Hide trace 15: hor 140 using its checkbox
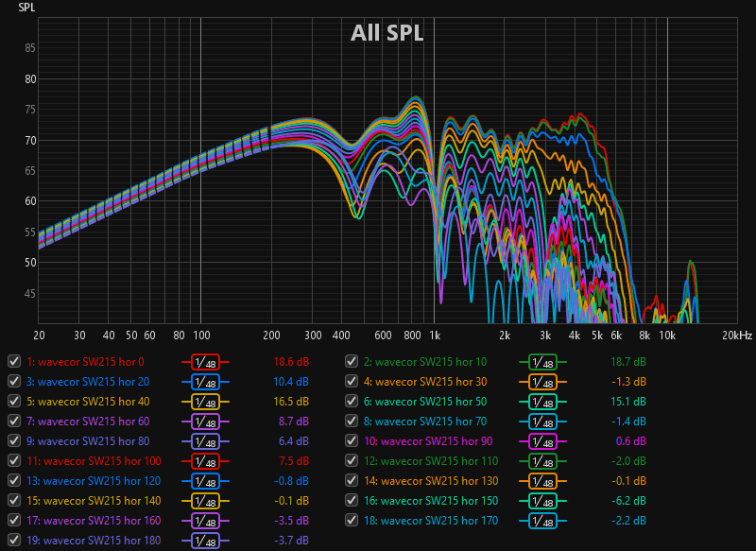The width and height of the screenshot is (756, 551). point(14,500)
